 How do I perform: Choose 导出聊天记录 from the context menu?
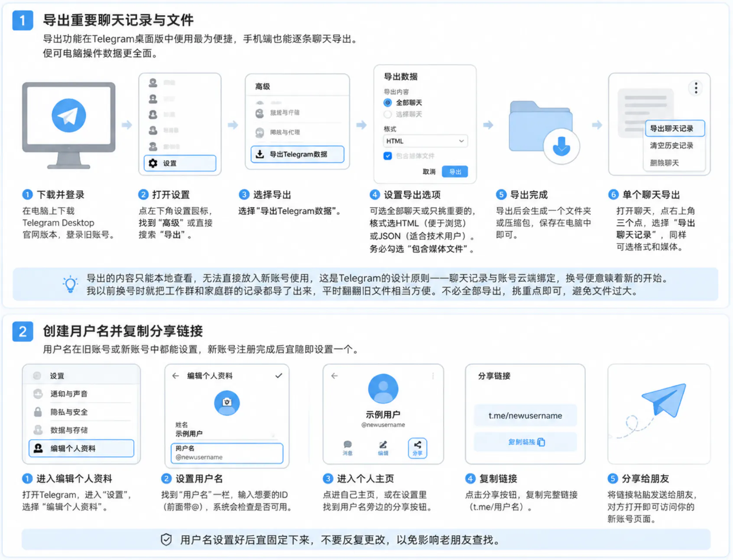tap(675, 129)
